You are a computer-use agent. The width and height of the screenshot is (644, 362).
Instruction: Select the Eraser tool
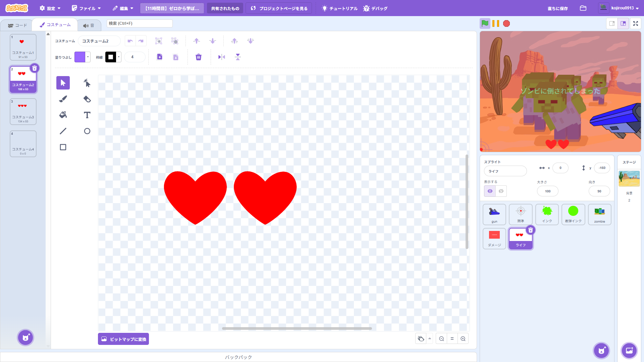87,99
